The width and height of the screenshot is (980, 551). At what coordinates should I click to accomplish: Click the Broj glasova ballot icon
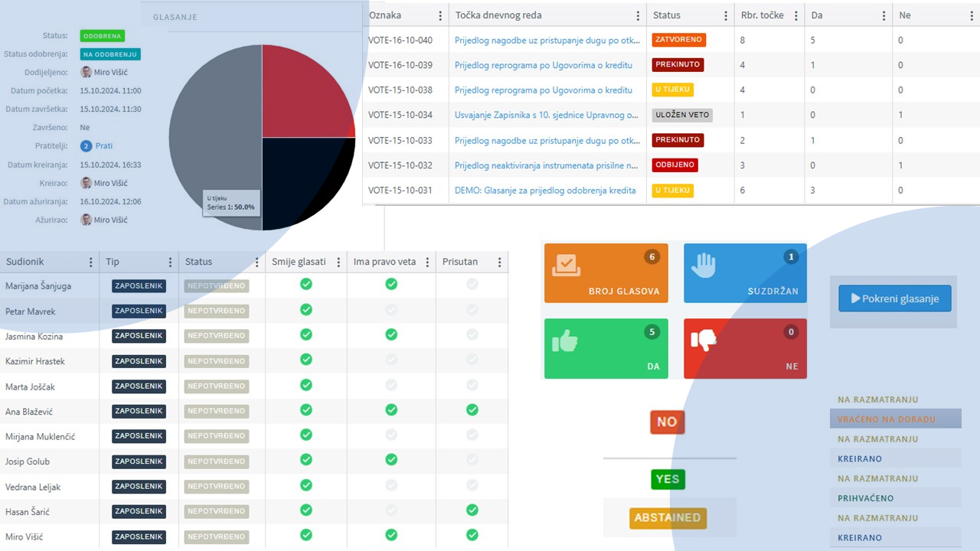(567, 265)
